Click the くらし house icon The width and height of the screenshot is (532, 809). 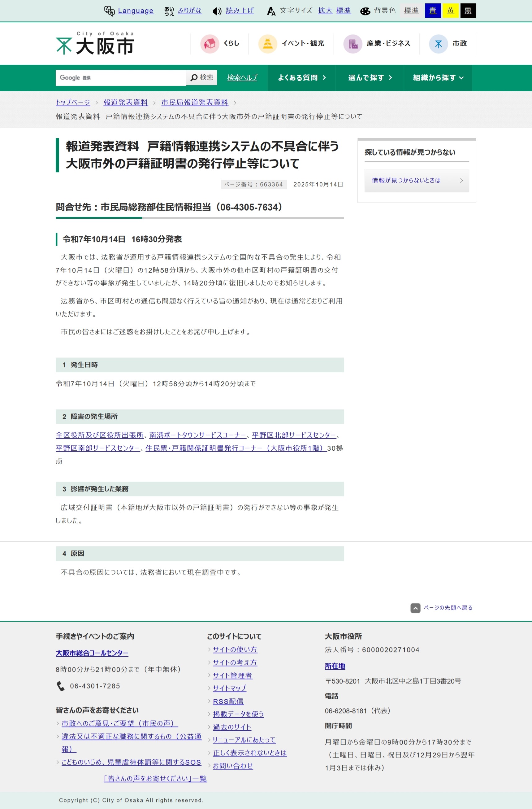point(210,44)
